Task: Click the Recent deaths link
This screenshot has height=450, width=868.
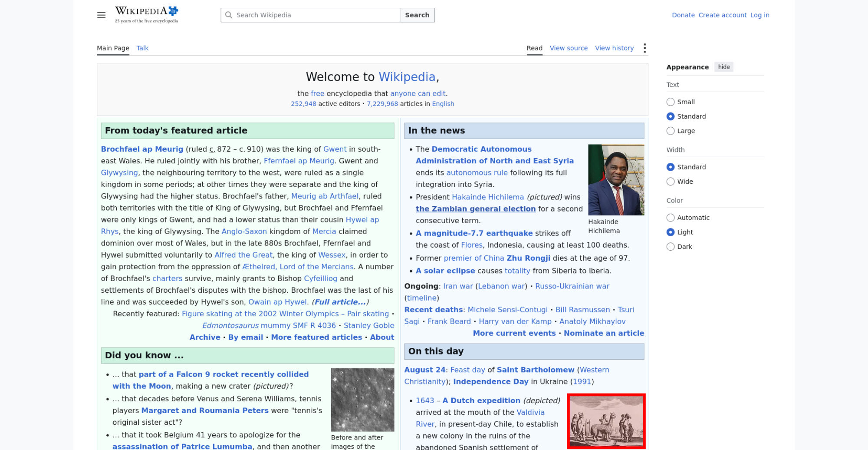Action: [x=434, y=310]
